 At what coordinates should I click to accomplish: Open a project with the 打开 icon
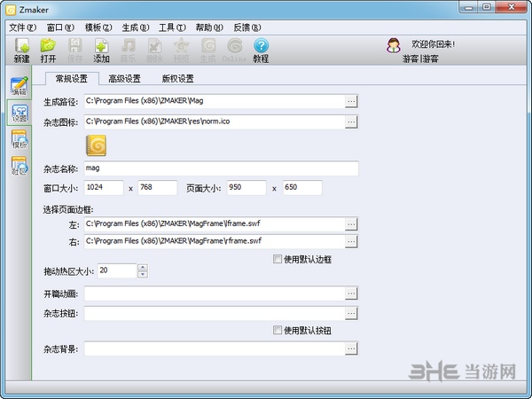tap(48, 51)
